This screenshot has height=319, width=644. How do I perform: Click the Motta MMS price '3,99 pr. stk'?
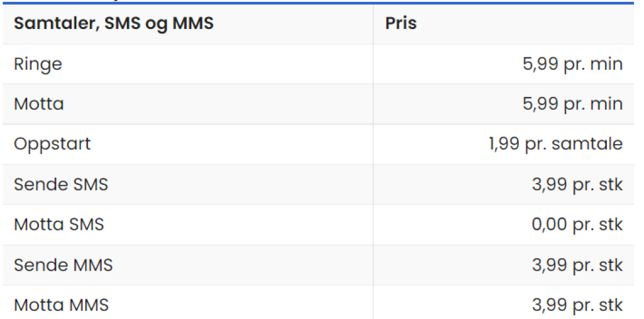(577, 305)
